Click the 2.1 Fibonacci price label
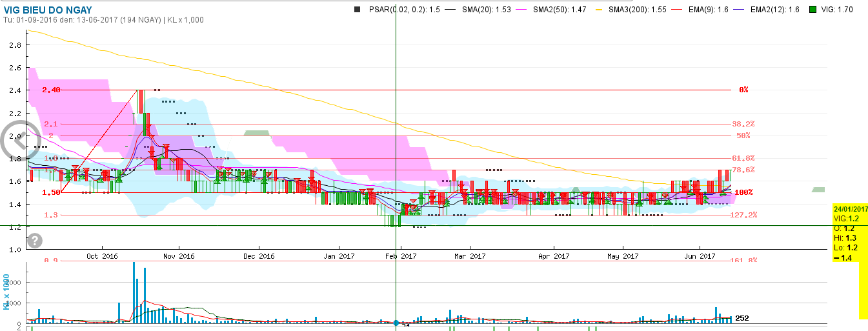The image size is (868, 331). [51, 124]
